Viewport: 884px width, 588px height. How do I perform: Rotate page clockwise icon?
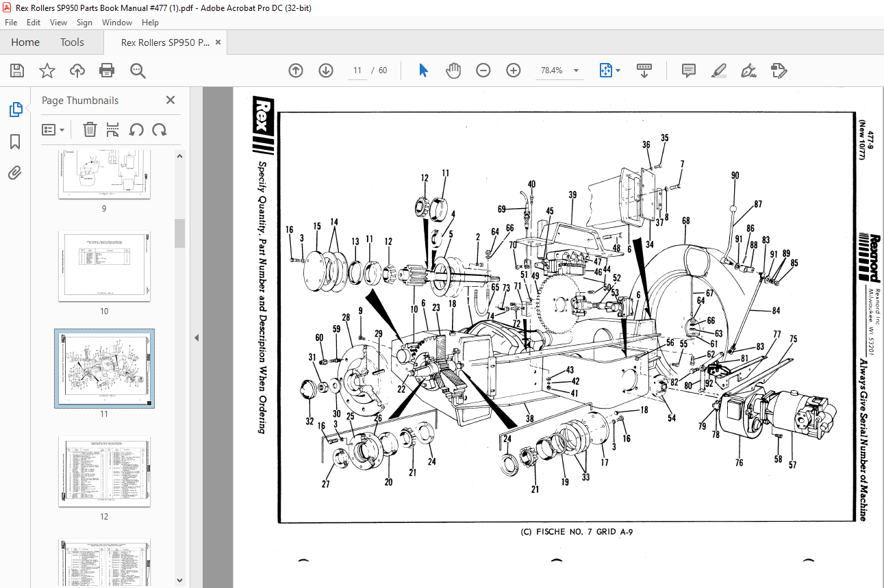160,129
